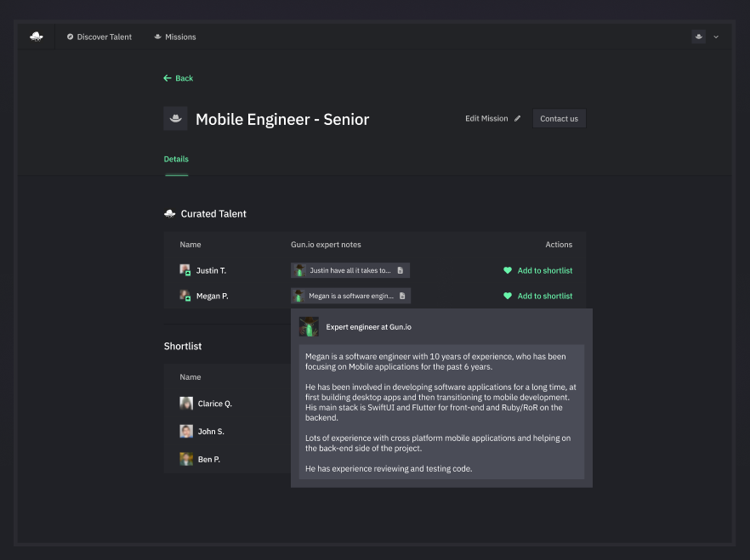Click the expert engineer avatar in note popup
750x560 pixels.
tap(309, 327)
